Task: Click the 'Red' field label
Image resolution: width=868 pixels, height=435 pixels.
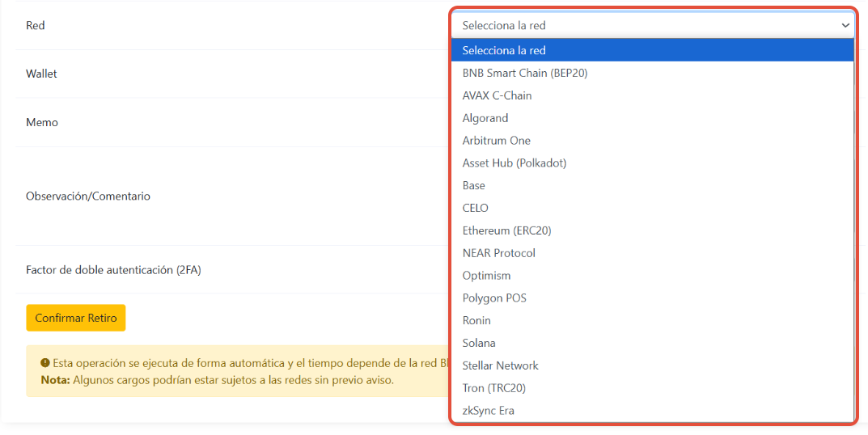Action: tap(36, 25)
